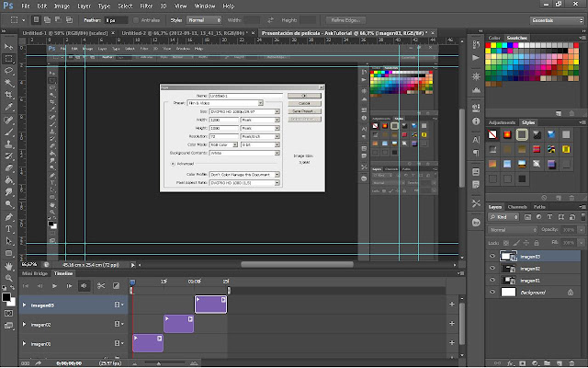The width and height of the screenshot is (588, 368).
Task: Select the purple imagen02 timeline clip
Action: 179,324
